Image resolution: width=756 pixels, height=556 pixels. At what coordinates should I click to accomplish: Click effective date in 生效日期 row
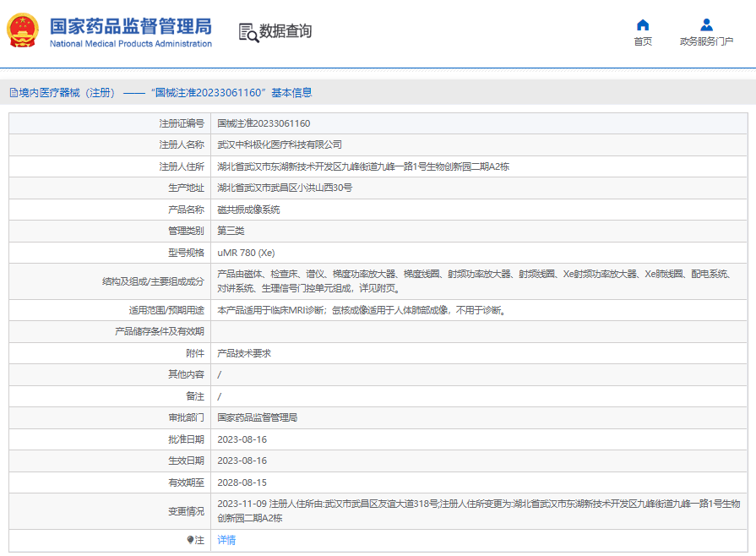click(x=242, y=461)
